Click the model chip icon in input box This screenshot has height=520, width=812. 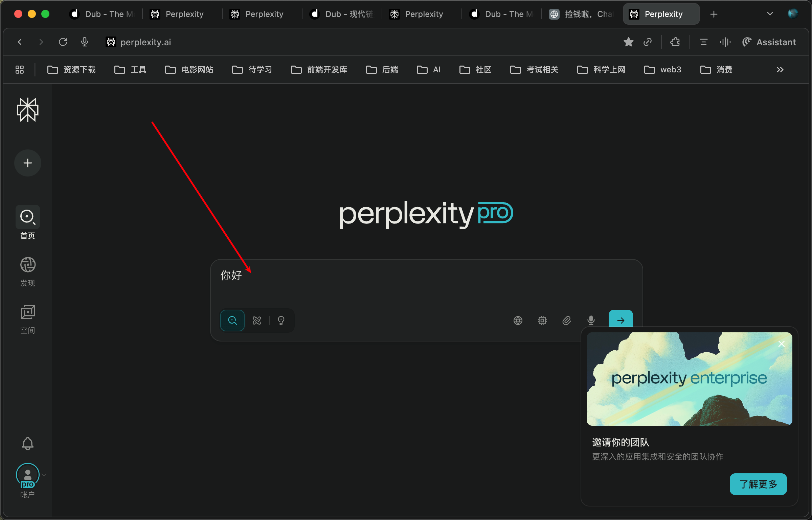[542, 320]
